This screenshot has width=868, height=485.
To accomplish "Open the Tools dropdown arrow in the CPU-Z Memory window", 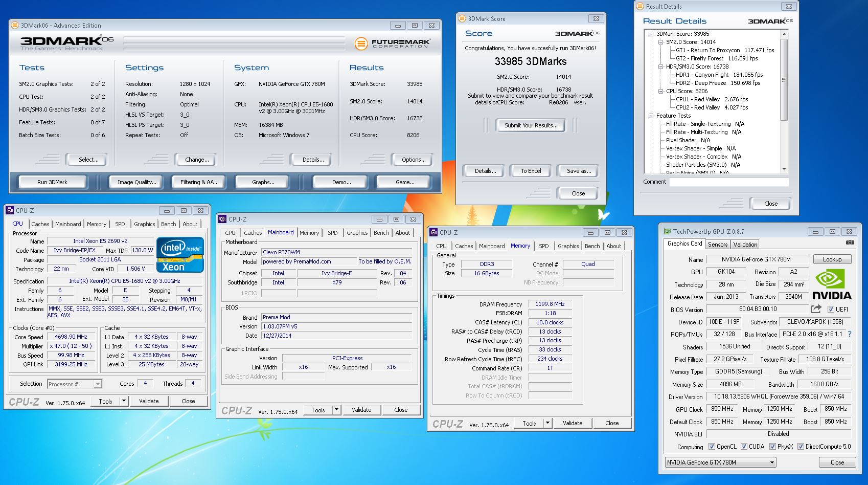I will coord(547,423).
